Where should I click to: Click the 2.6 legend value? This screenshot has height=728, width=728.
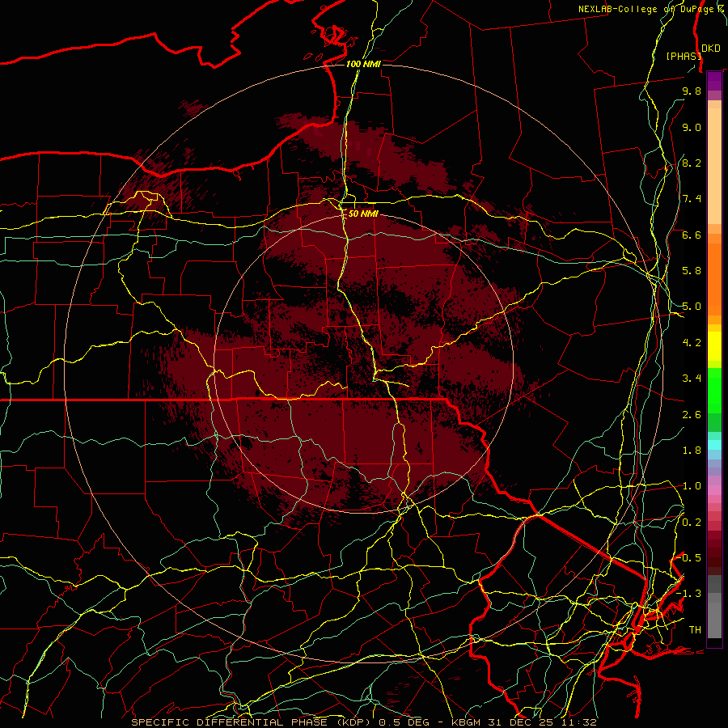click(x=692, y=415)
